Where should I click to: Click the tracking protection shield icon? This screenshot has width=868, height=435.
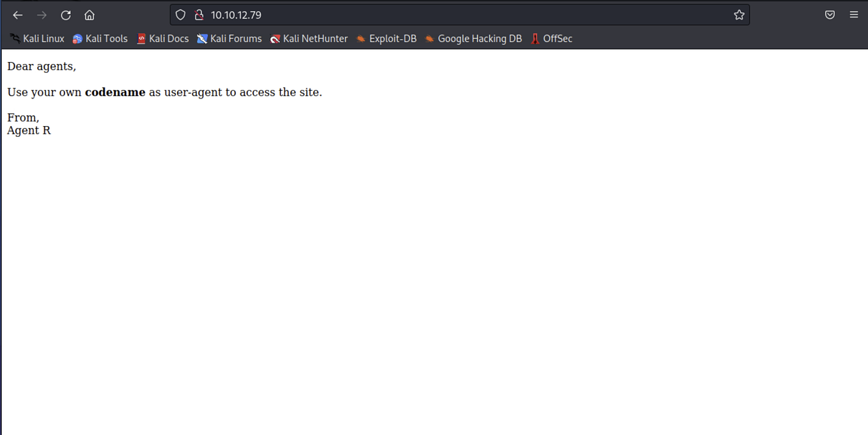180,15
